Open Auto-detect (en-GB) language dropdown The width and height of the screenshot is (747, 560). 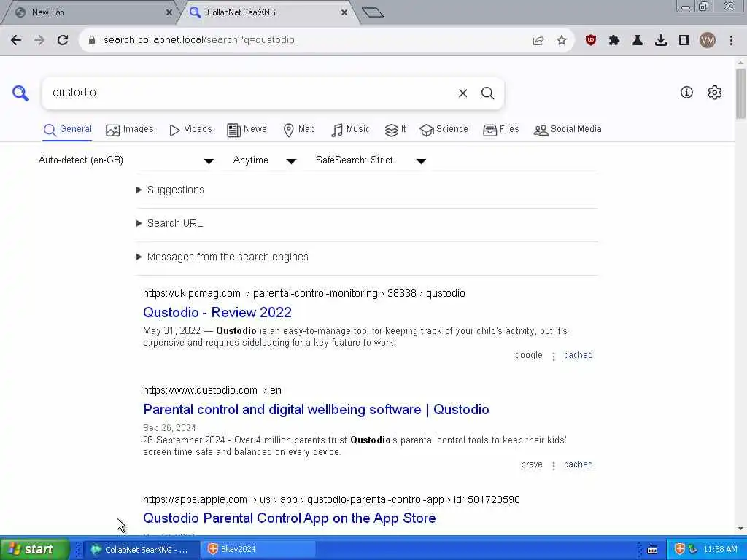[126, 160]
